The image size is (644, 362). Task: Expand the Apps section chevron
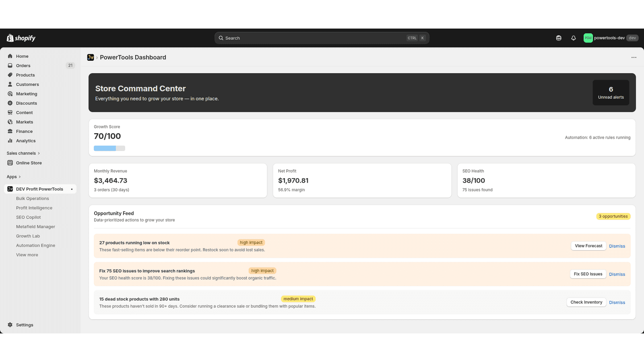coord(20,177)
